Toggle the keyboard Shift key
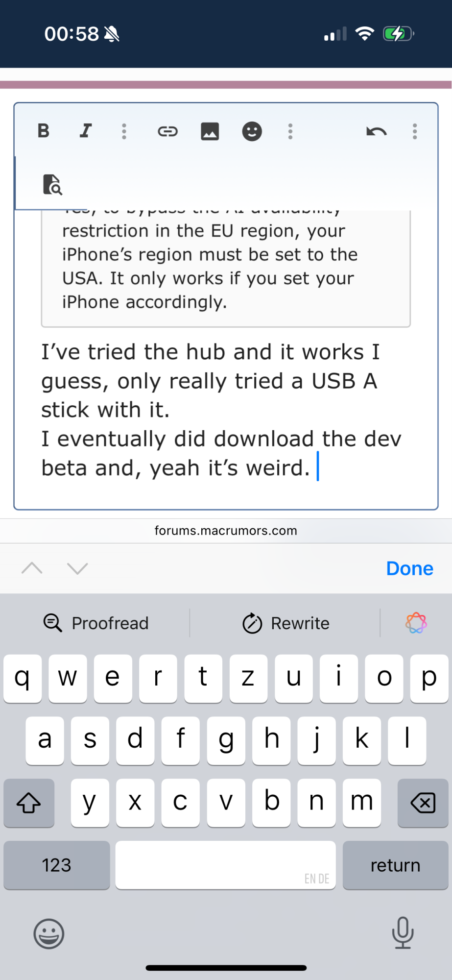The width and height of the screenshot is (452, 980). [29, 803]
